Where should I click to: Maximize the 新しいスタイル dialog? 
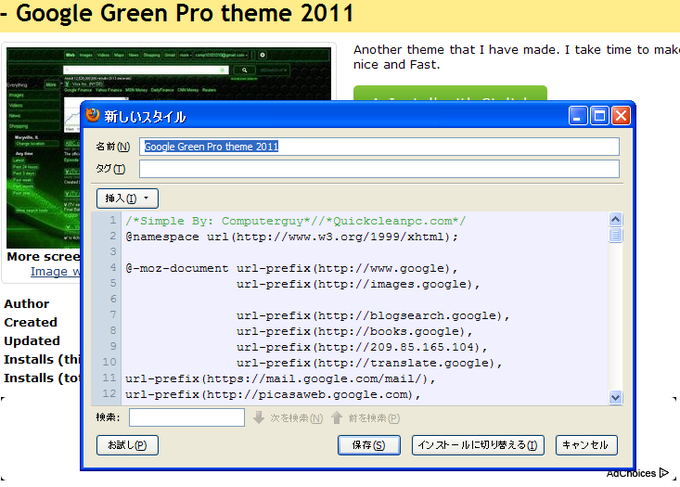(x=600, y=116)
